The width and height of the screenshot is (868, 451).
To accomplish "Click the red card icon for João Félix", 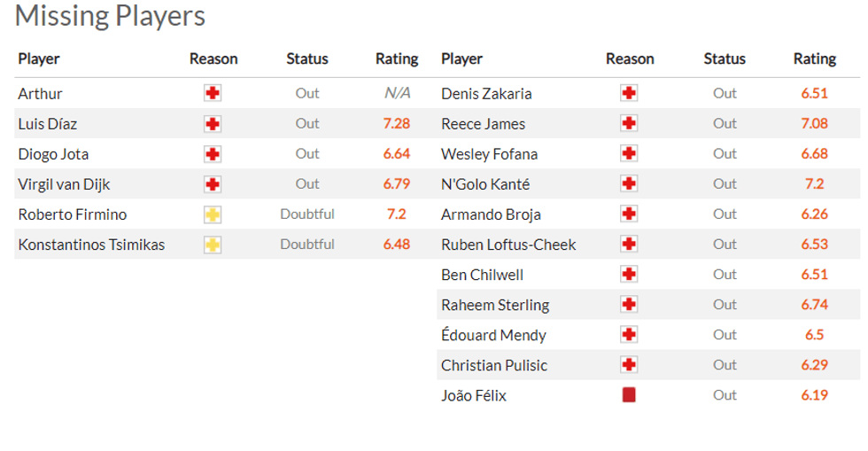I will (629, 395).
